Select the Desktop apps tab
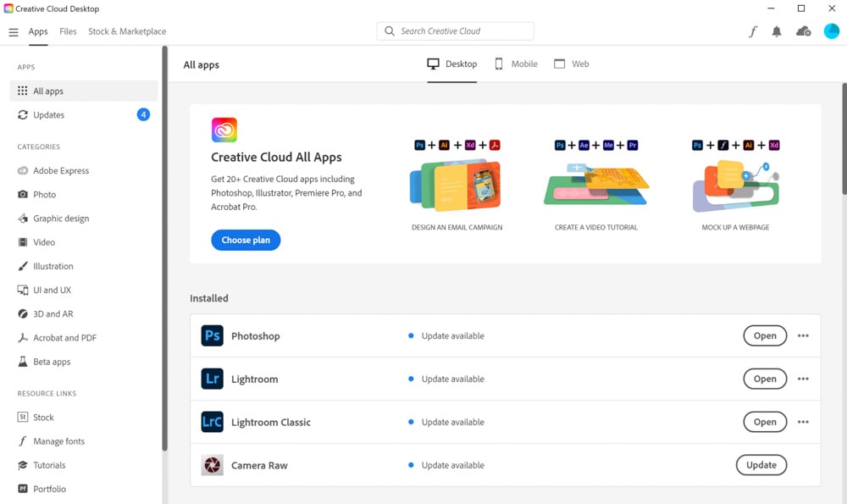847x504 pixels. point(452,64)
